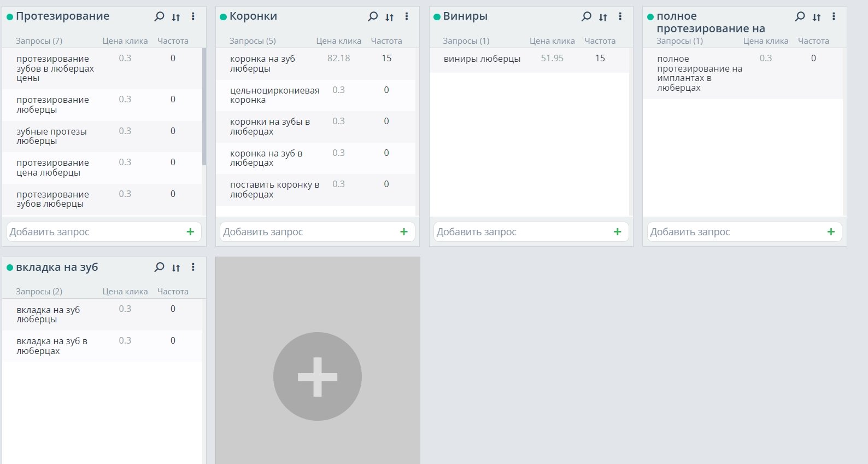The height and width of the screenshot is (464, 868).
Task: Open search in Коронки group
Action: coord(373,16)
